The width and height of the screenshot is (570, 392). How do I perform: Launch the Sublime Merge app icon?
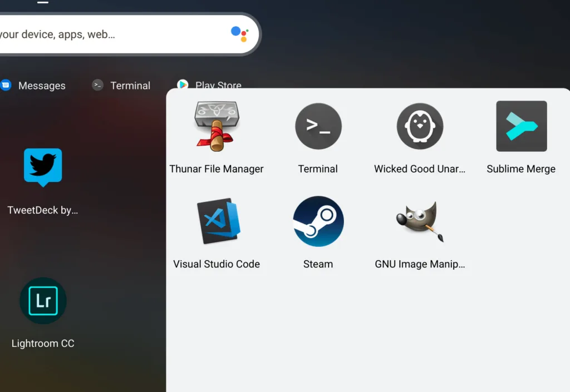[x=521, y=126]
